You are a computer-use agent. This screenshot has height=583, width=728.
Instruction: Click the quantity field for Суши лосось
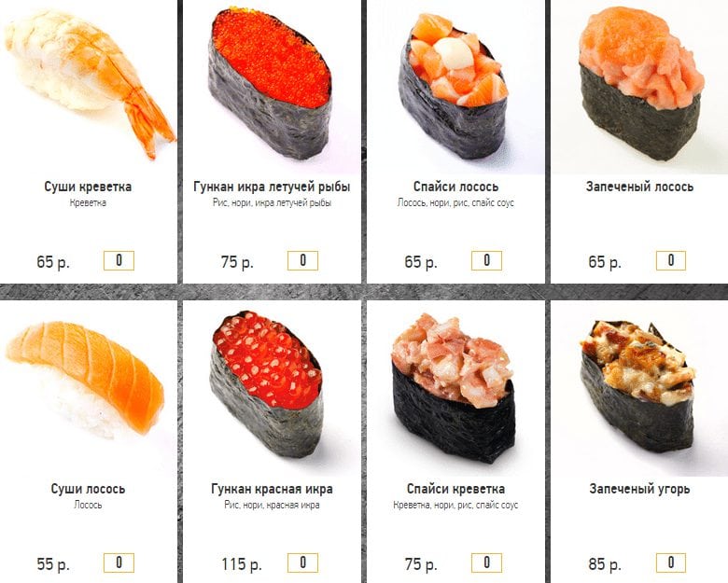[x=119, y=563]
